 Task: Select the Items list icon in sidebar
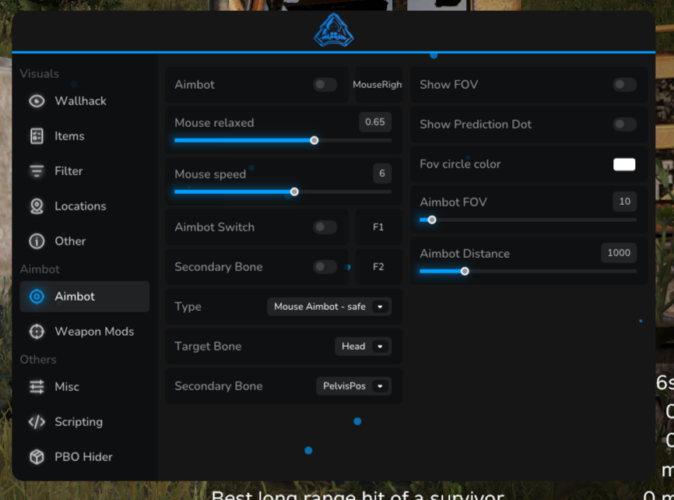coord(37,136)
